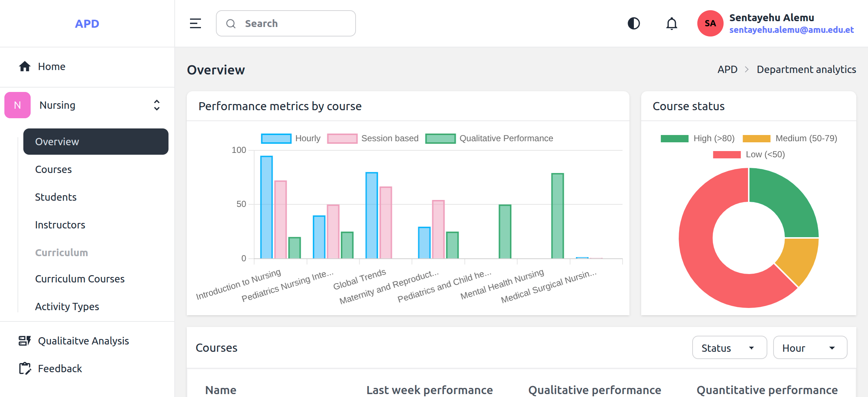The height and width of the screenshot is (397, 868).
Task: Open Feedback using the clipboard icon
Action: pyautogui.click(x=24, y=369)
